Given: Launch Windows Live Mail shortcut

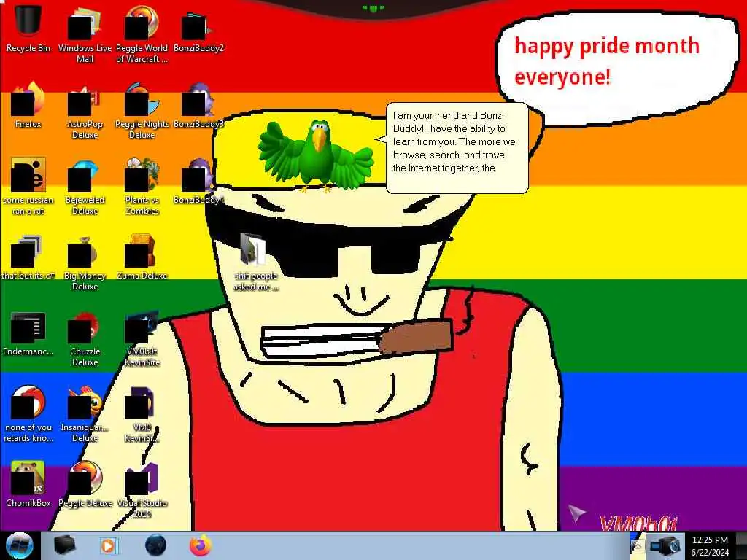Looking at the screenshot, I should [85, 34].
